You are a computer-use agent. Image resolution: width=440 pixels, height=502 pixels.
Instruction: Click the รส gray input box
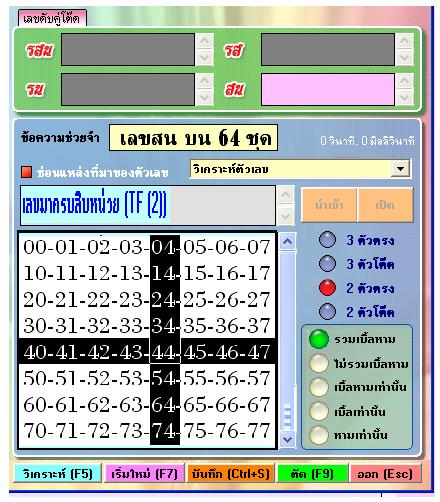tap(328, 50)
